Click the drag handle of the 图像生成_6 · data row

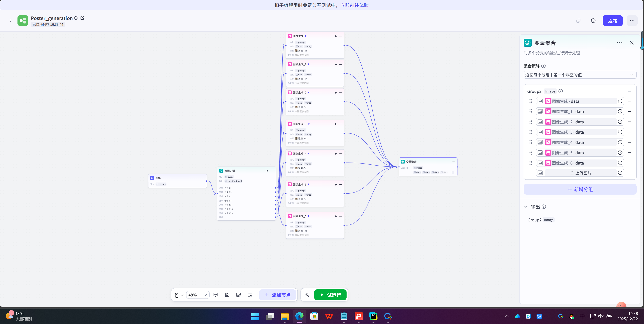click(x=531, y=163)
